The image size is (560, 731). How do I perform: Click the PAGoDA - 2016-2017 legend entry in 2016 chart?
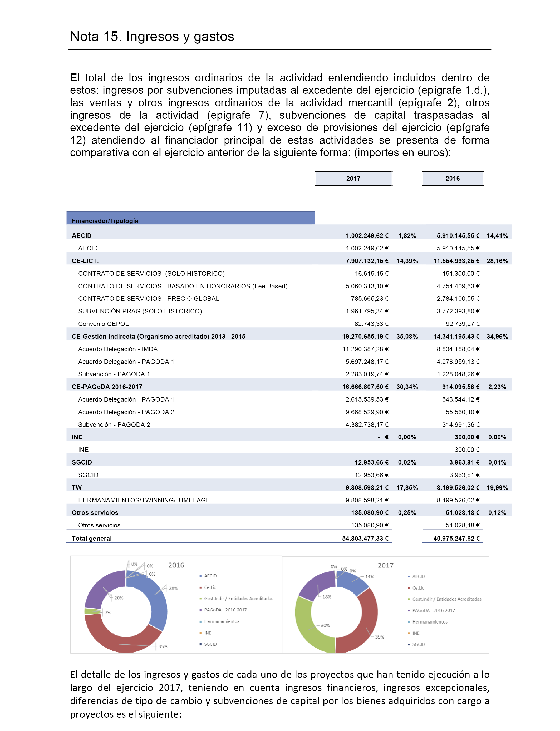(223, 610)
